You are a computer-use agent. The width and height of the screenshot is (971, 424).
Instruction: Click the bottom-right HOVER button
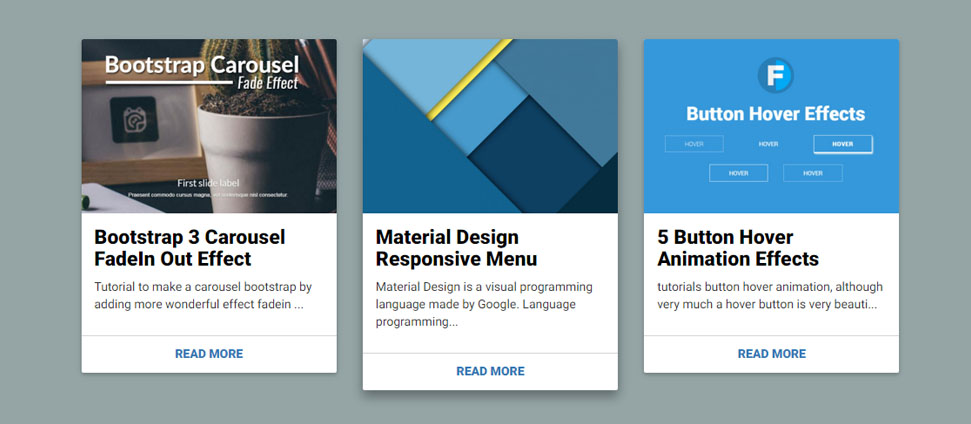pos(812,173)
